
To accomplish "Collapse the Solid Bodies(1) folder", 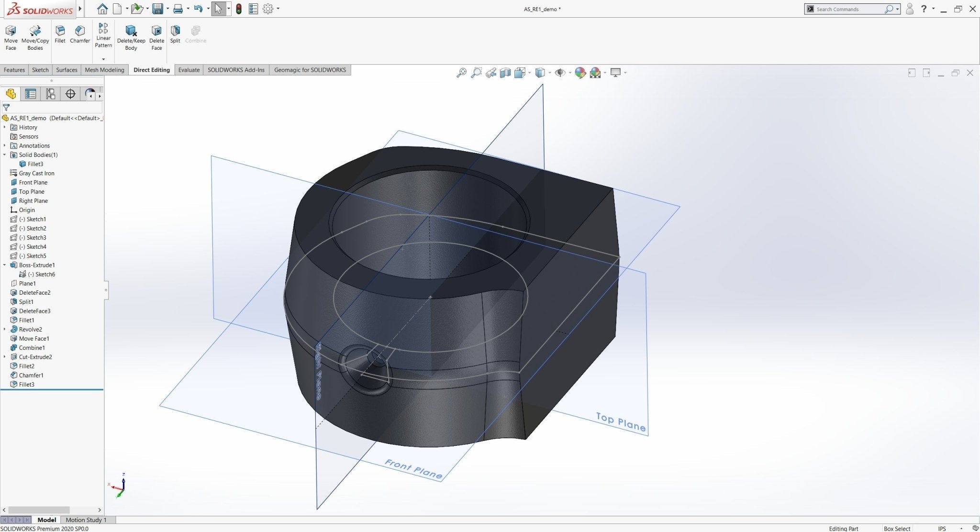I will point(5,155).
